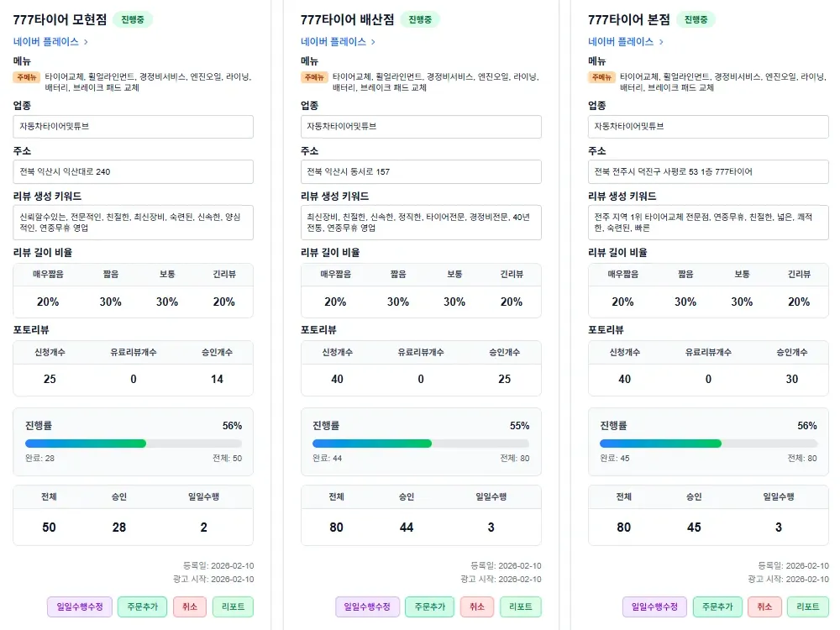The width and height of the screenshot is (840, 630).
Task: Expand the chevron beside 모현점 네이버 플레이스
Action: pyautogui.click(x=87, y=40)
